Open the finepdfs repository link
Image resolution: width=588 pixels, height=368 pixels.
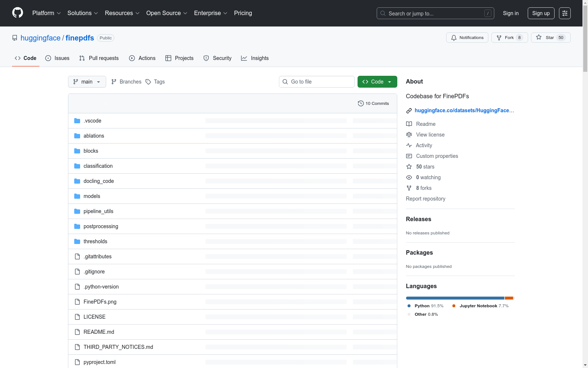click(80, 38)
